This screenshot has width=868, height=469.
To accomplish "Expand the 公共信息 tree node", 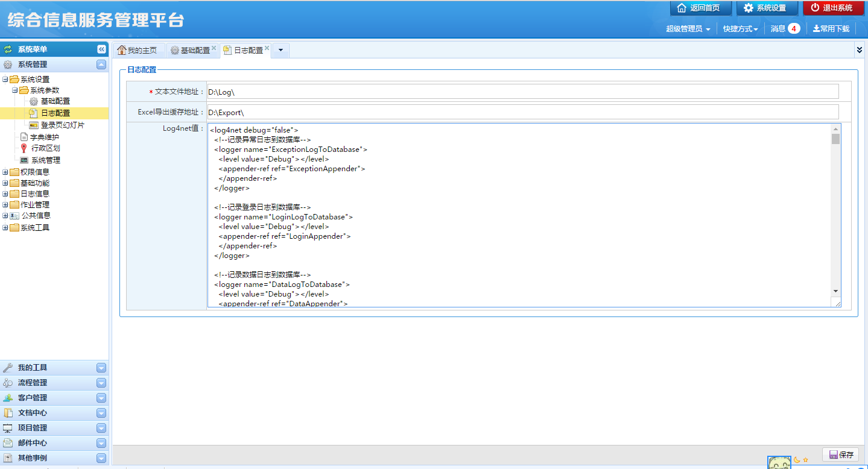I will point(5,216).
